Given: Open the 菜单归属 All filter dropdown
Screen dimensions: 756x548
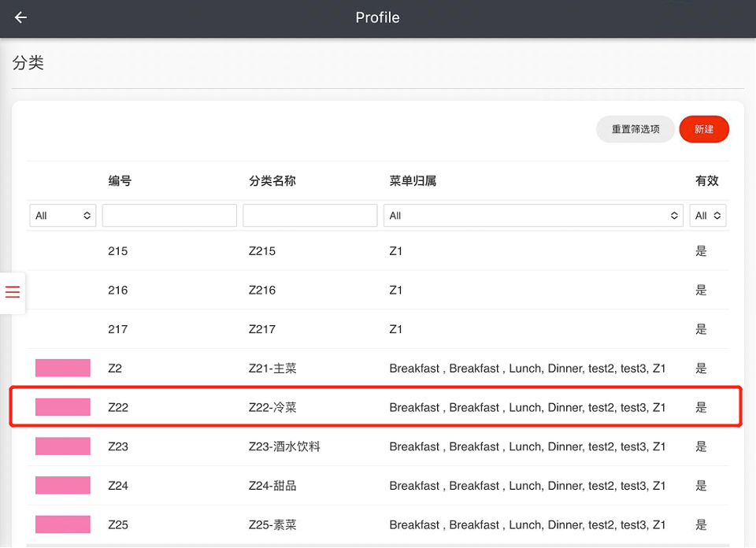Looking at the screenshot, I should tap(533, 216).
